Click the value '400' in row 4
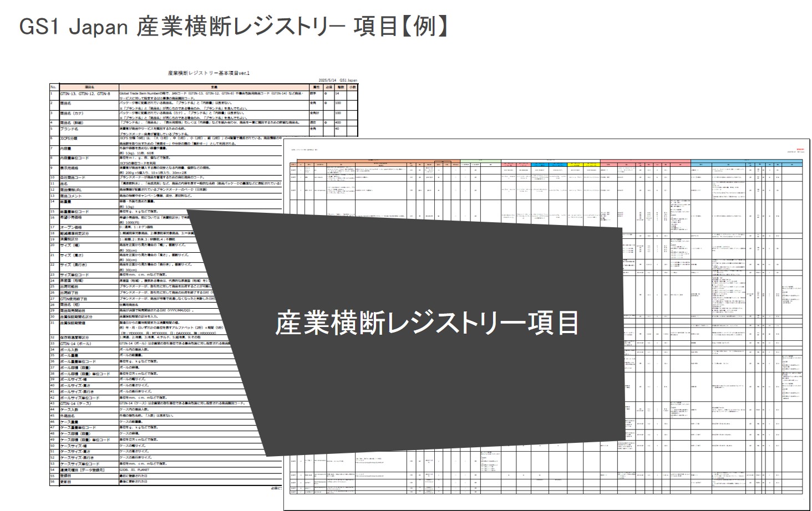Viewport: 812px width, 511px height. click(338, 122)
